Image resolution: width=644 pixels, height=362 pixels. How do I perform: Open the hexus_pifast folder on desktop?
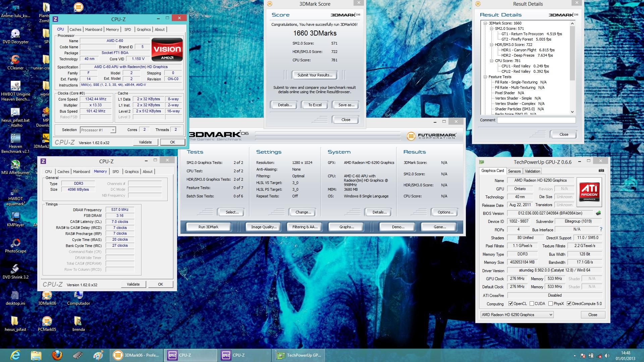point(15,324)
